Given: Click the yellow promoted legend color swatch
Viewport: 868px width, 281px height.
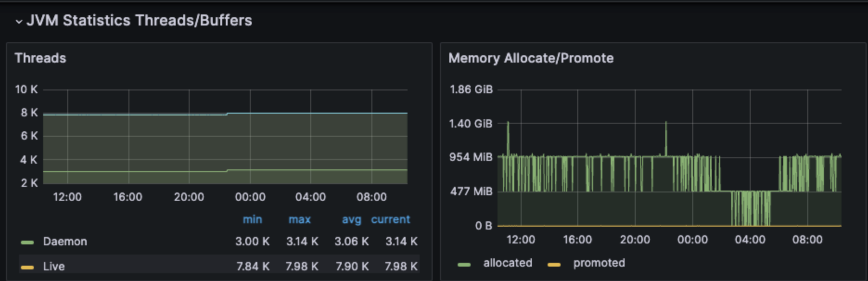Looking at the screenshot, I should click(554, 264).
